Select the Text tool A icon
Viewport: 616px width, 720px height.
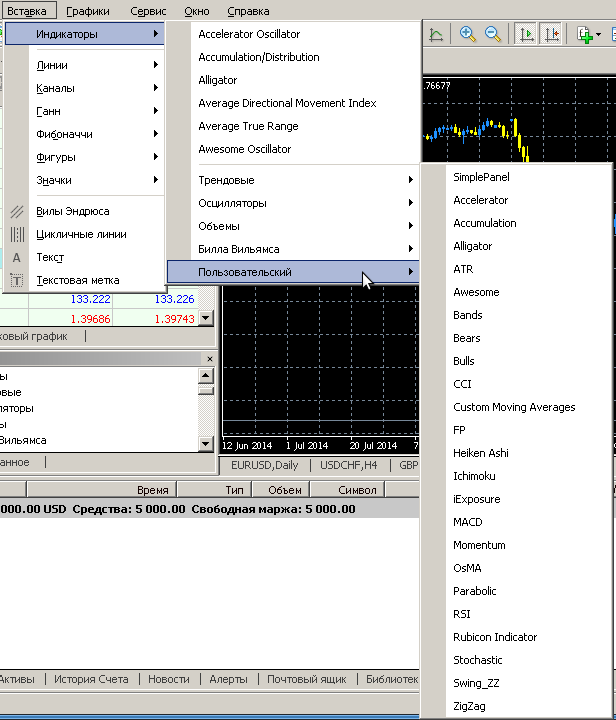tap(17, 258)
